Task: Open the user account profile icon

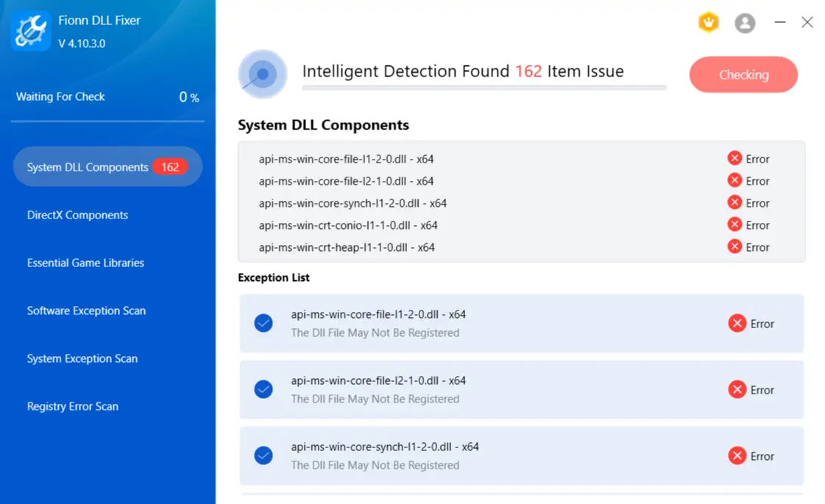Action: pos(745,23)
